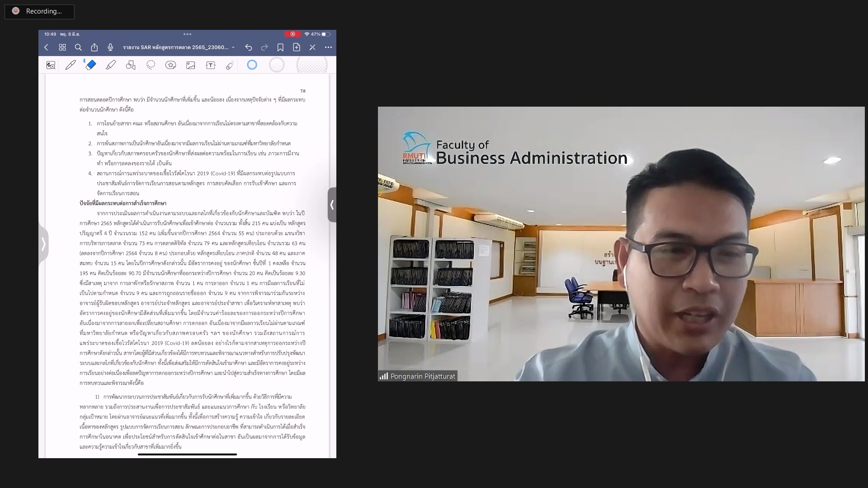Add a new page to document

pyautogui.click(x=297, y=47)
